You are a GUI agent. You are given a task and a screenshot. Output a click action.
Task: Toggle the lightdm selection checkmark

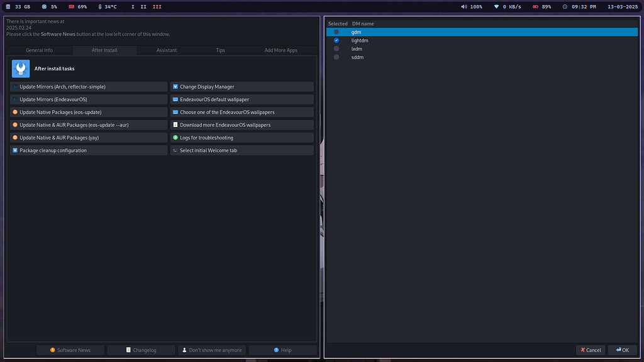tap(336, 40)
